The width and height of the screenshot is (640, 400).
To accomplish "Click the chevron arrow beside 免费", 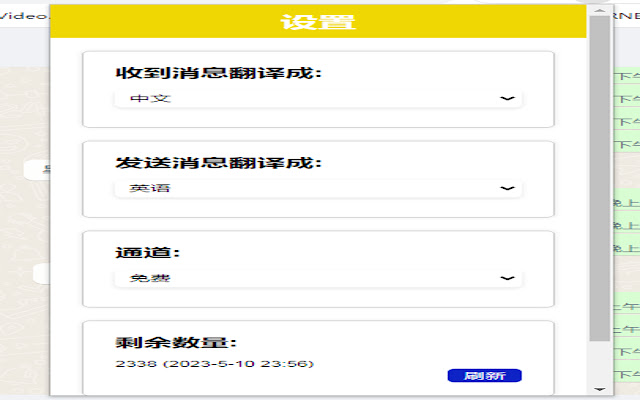I will (x=507, y=278).
